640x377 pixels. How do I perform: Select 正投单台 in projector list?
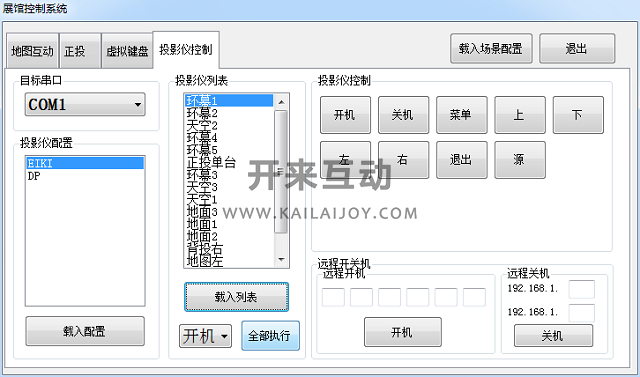229,162
